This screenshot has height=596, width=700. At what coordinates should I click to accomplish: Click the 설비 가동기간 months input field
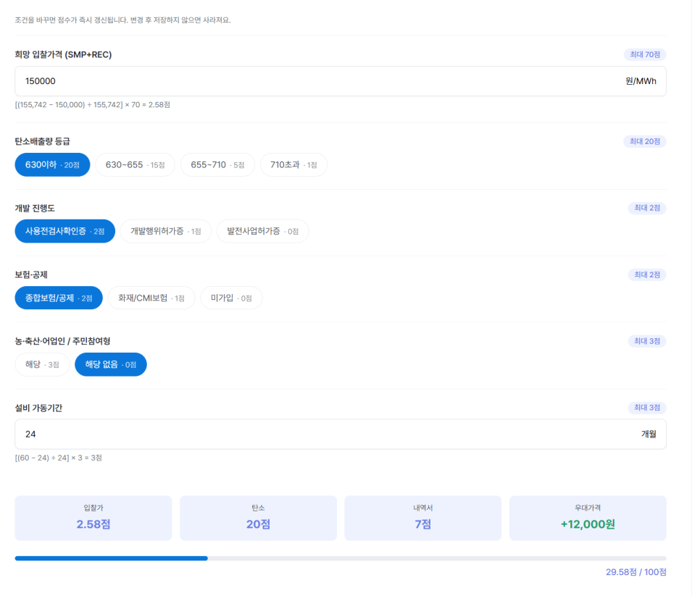coord(341,434)
